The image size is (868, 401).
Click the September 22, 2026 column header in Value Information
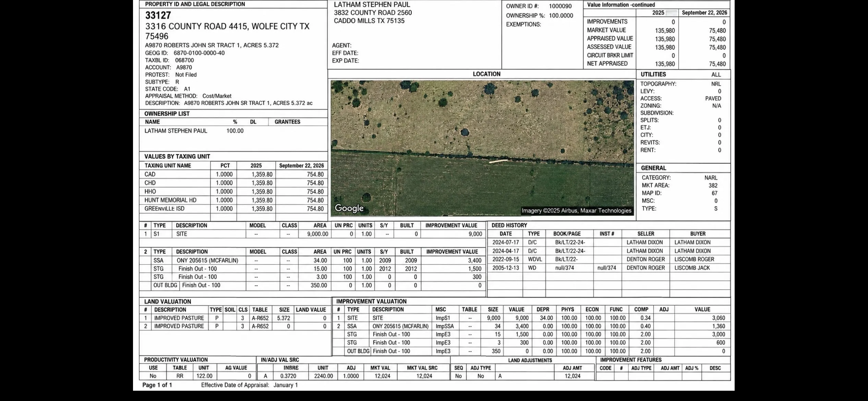[x=704, y=13]
